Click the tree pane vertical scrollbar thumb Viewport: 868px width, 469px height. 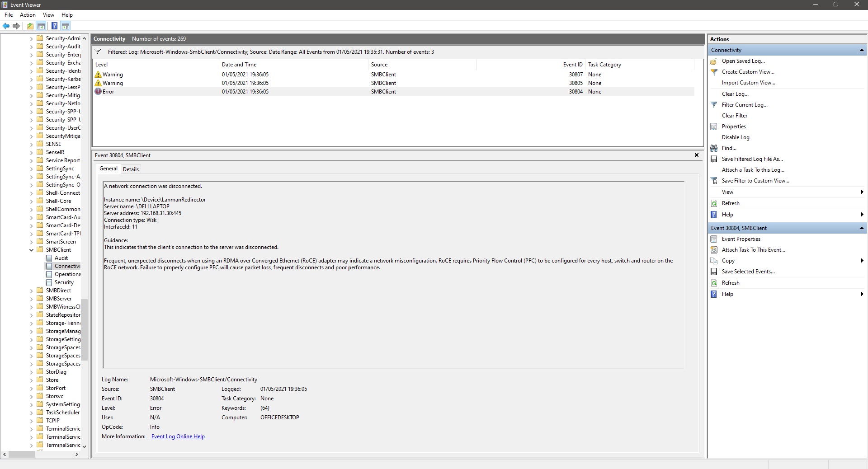pyautogui.click(x=85, y=330)
